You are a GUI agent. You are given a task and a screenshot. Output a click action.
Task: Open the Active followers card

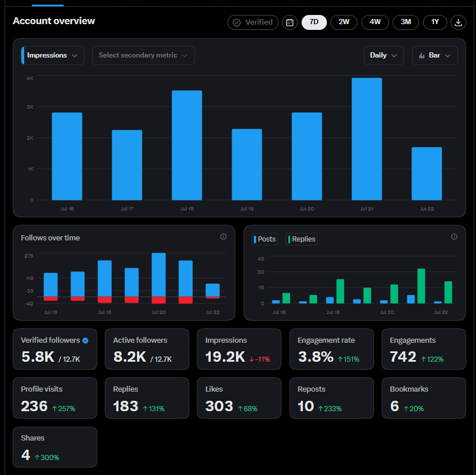point(147,349)
